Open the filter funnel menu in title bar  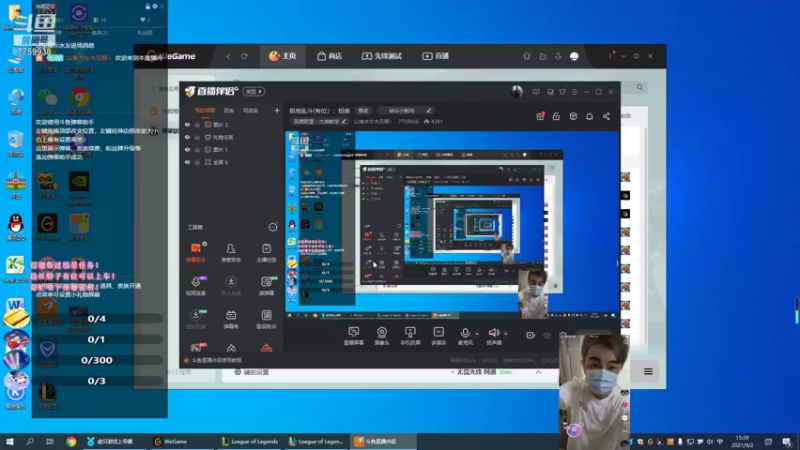[x=562, y=92]
